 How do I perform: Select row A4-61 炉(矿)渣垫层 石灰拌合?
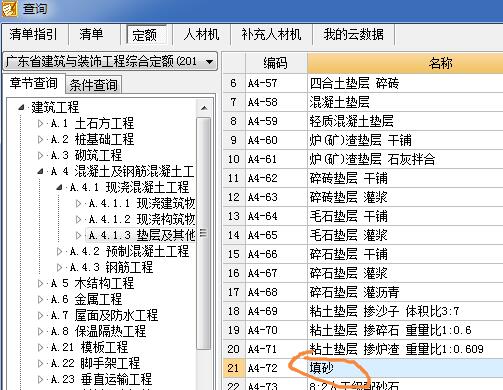(363, 159)
